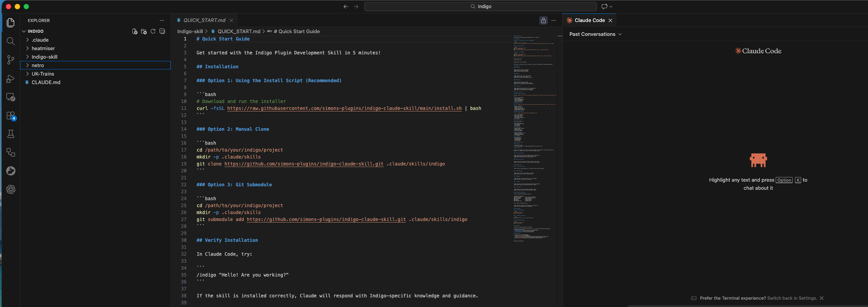Click '### Option 2: Manual Clone' heading
Viewport: 868px width, 307px height.
point(233,129)
